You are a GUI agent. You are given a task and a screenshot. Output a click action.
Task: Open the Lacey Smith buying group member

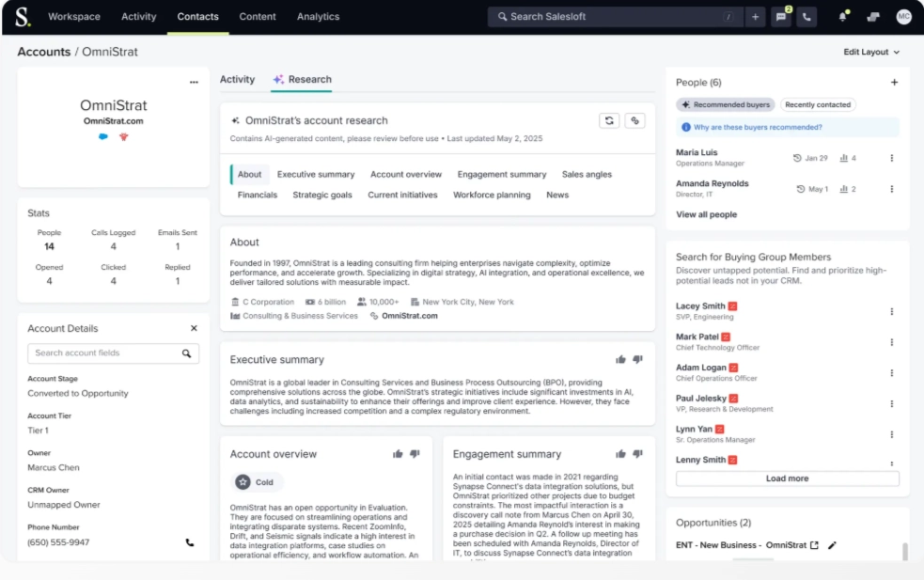pyautogui.click(x=700, y=306)
